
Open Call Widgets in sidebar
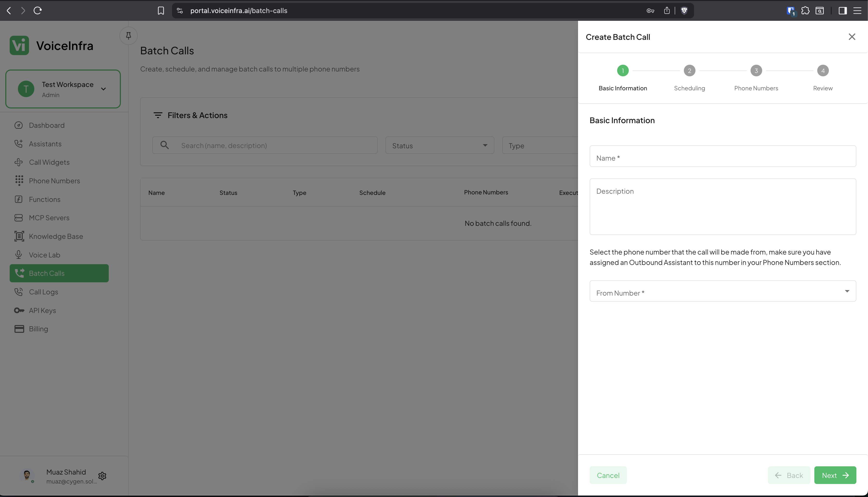pos(59,162)
